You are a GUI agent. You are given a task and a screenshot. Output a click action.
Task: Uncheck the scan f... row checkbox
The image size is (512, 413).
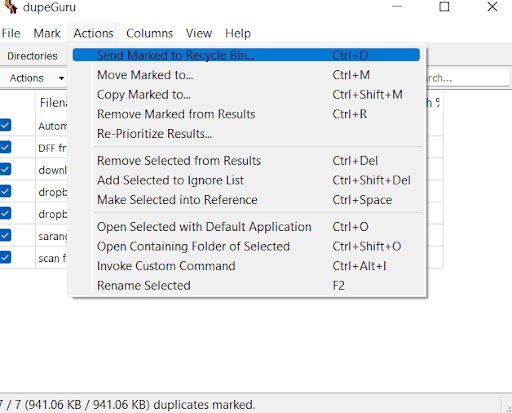tap(5, 257)
